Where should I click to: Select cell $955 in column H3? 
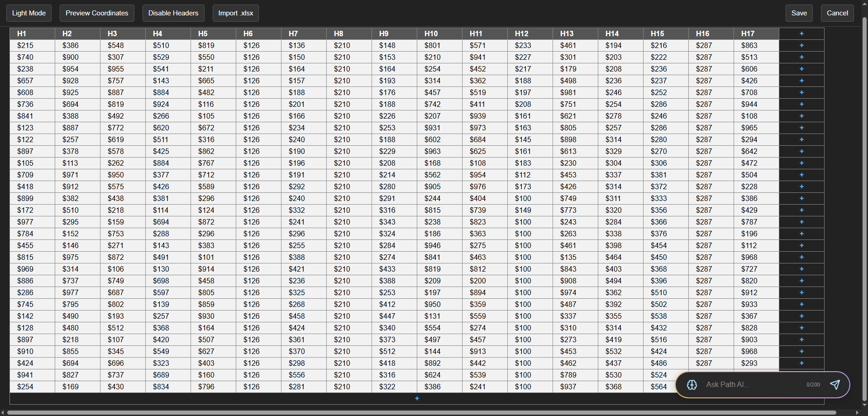(x=123, y=69)
